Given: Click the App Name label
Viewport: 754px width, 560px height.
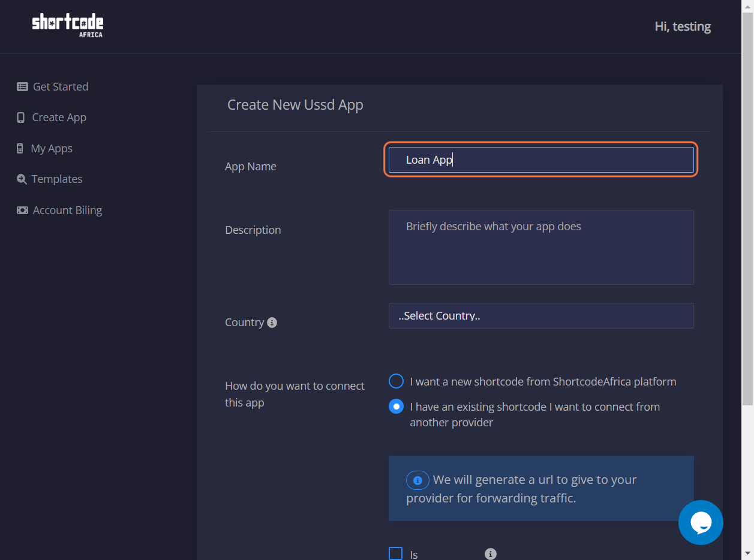Looking at the screenshot, I should pos(251,167).
